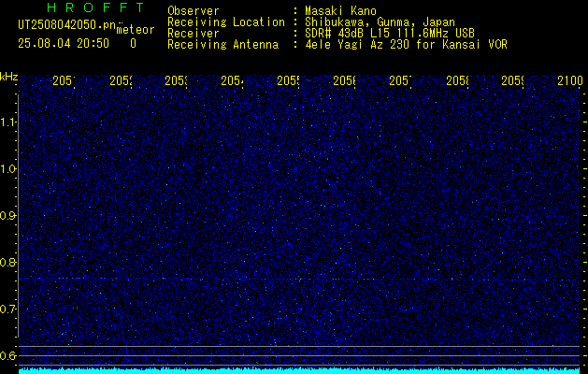Select the filename UT2508042050.pn

pos(67,25)
